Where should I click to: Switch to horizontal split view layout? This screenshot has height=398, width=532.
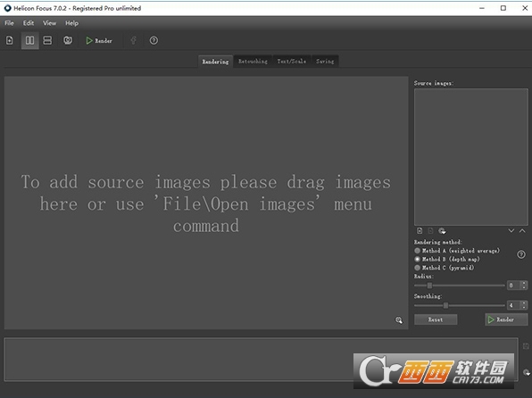47,40
